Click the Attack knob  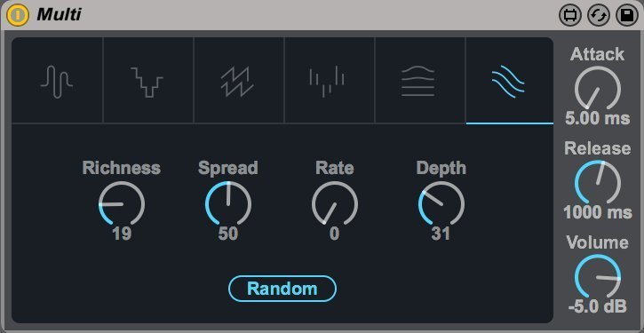(598, 90)
